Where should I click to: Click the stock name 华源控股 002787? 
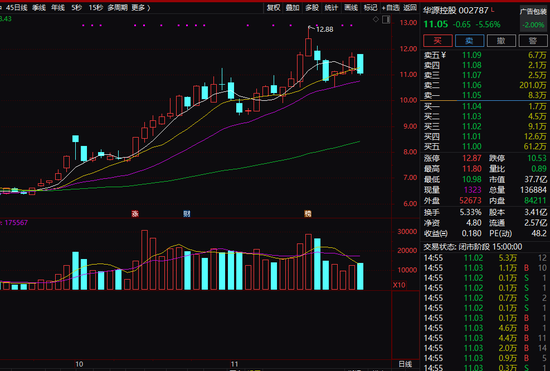tap(456, 11)
